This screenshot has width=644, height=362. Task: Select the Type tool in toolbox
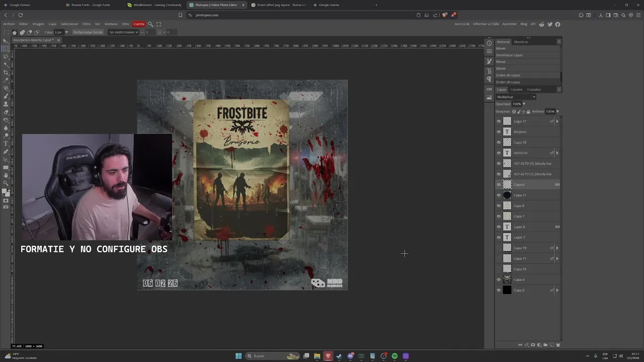[6, 143]
